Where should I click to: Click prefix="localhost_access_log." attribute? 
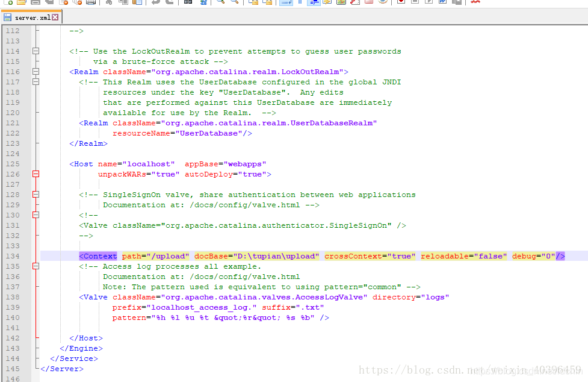point(185,307)
